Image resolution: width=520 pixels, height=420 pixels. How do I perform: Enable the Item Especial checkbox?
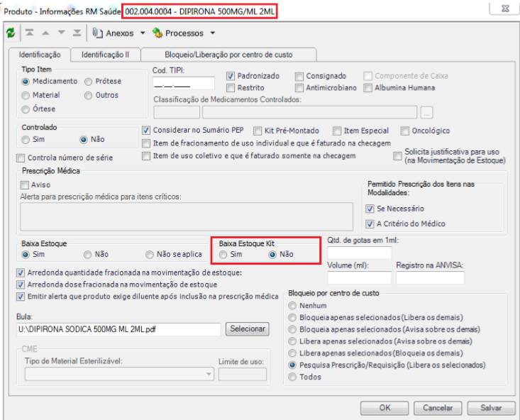click(337, 131)
